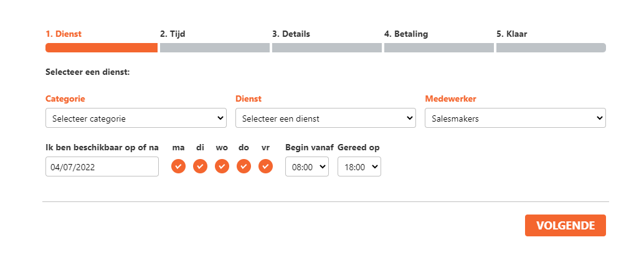Expand the Dienst selection dropdown
Screen dimensions: 644x275
326,118
